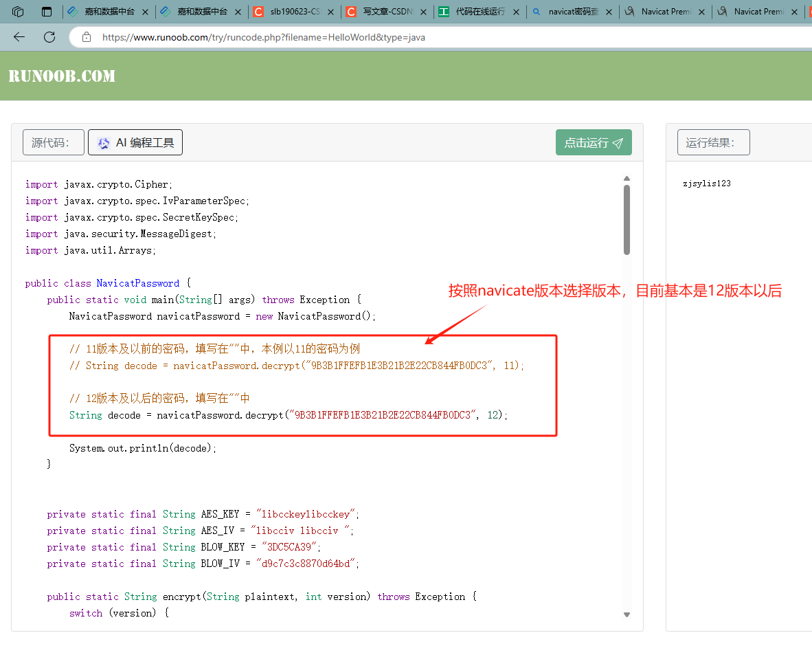
Task: Close the slb190623-CS tab
Action: tap(330, 12)
